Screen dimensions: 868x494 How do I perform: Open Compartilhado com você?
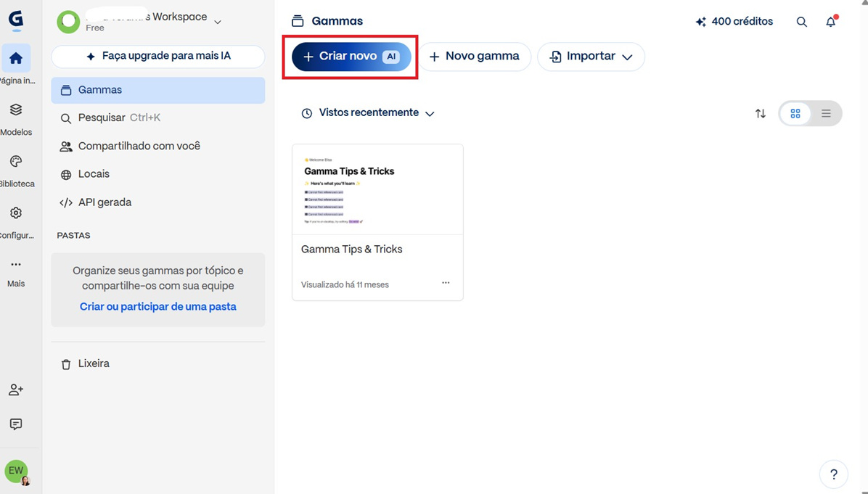(157, 146)
